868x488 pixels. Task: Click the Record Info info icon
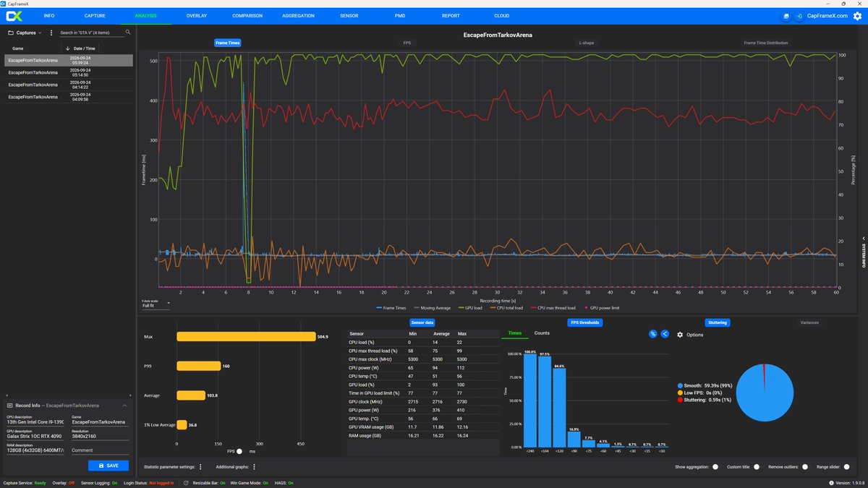(9, 406)
